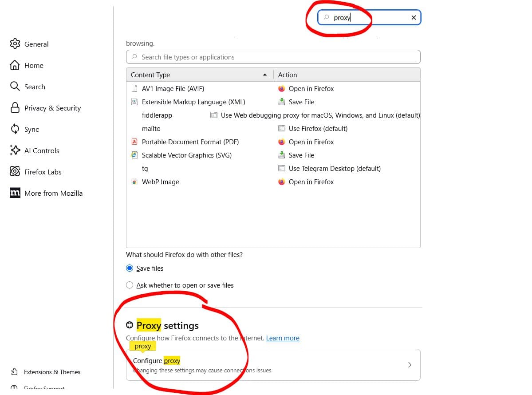Click Firefox icon in WebP Image action
The image size is (532, 395).
(x=282, y=182)
